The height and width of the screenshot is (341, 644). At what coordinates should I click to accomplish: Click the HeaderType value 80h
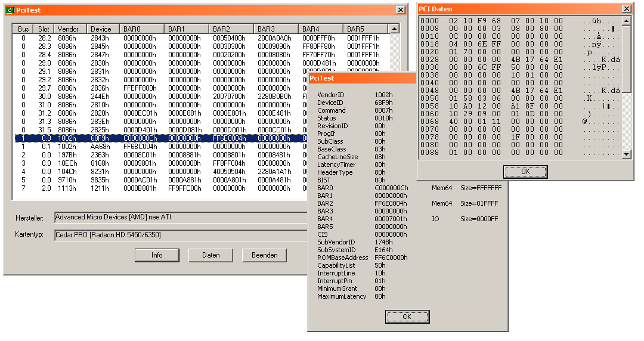380,172
